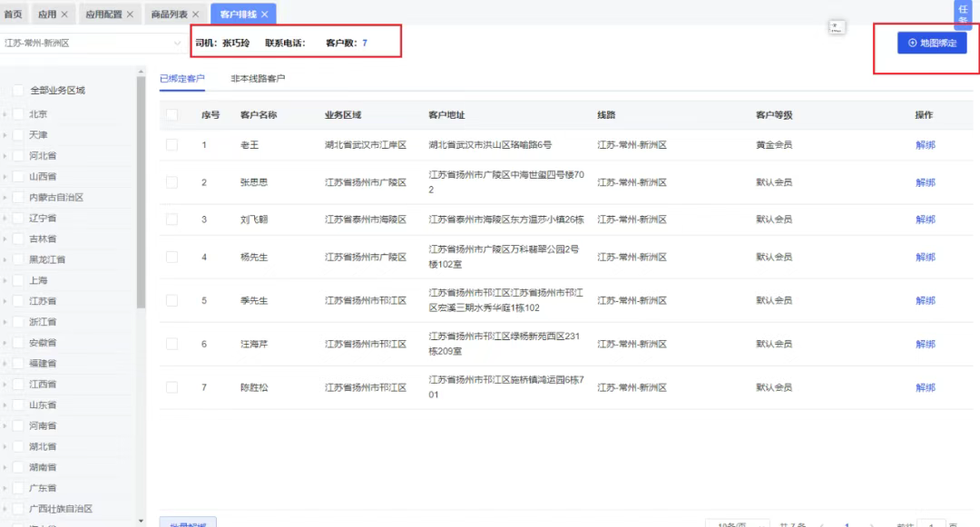980x527 pixels.
Task: Check the 全部业务区域 checkbox
Action: pyautogui.click(x=18, y=91)
